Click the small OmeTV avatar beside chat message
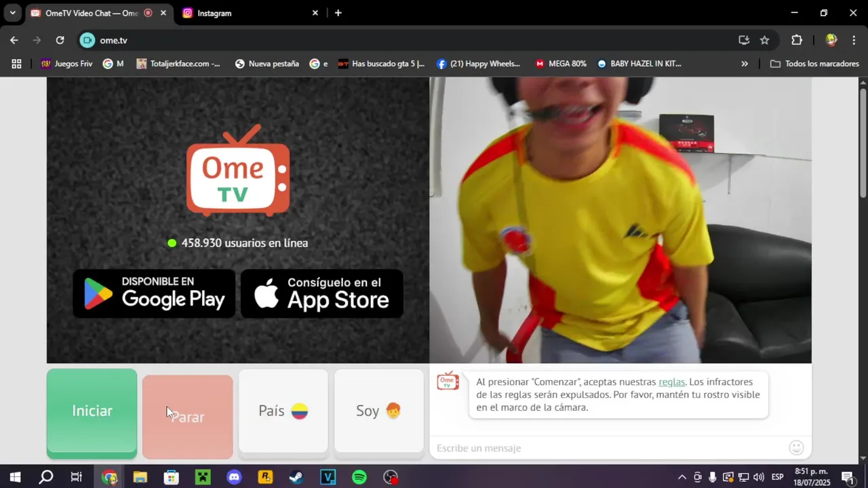Viewport: 868px width, 488px height. [x=448, y=381]
